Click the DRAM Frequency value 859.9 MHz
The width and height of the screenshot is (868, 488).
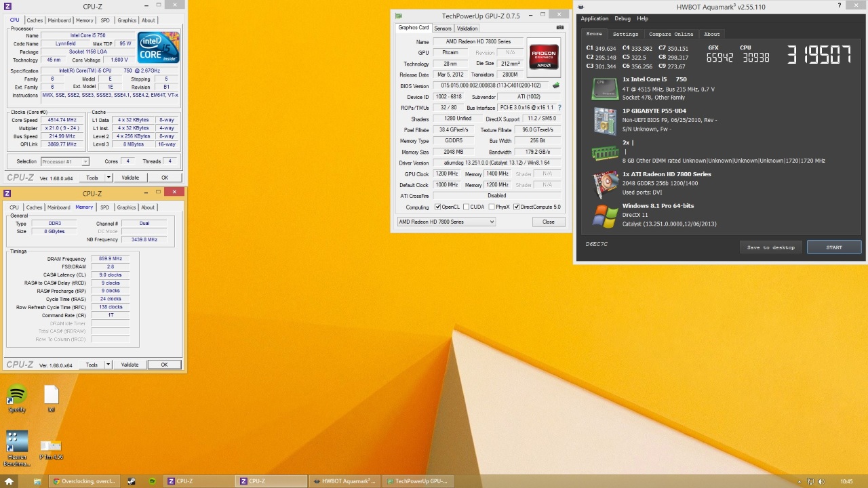coord(110,258)
